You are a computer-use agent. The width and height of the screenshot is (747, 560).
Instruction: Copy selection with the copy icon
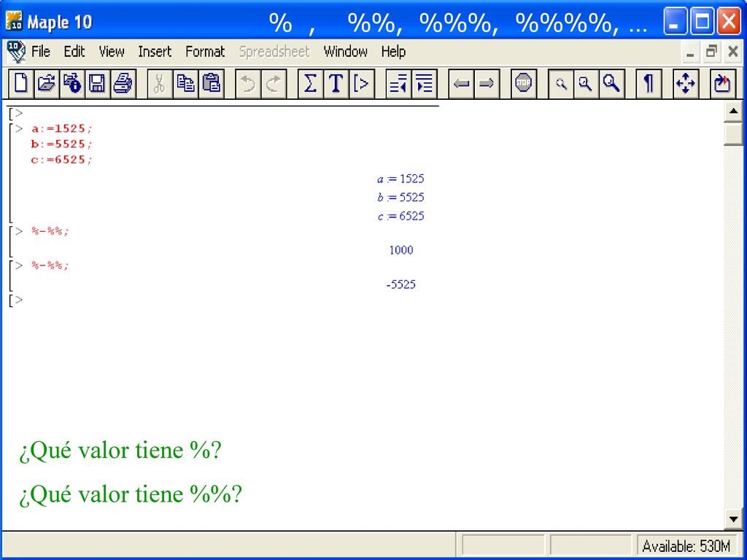click(185, 84)
